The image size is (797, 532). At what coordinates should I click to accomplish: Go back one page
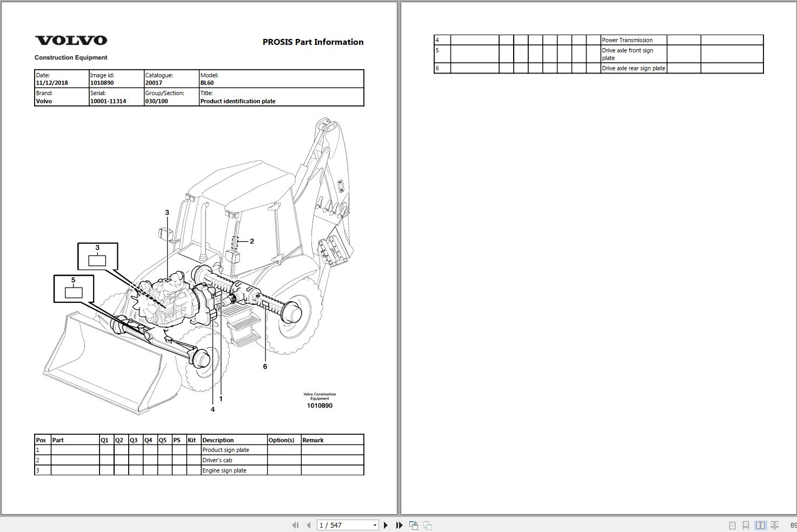tap(309, 524)
